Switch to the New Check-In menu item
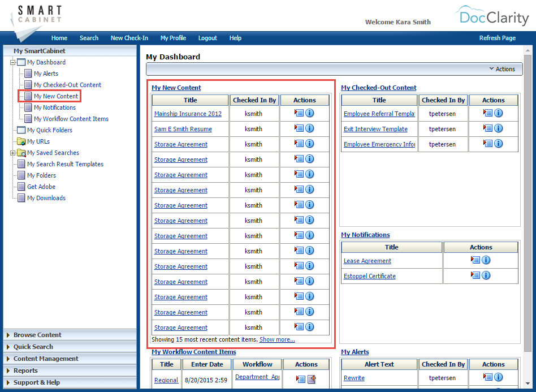 pos(129,38)
